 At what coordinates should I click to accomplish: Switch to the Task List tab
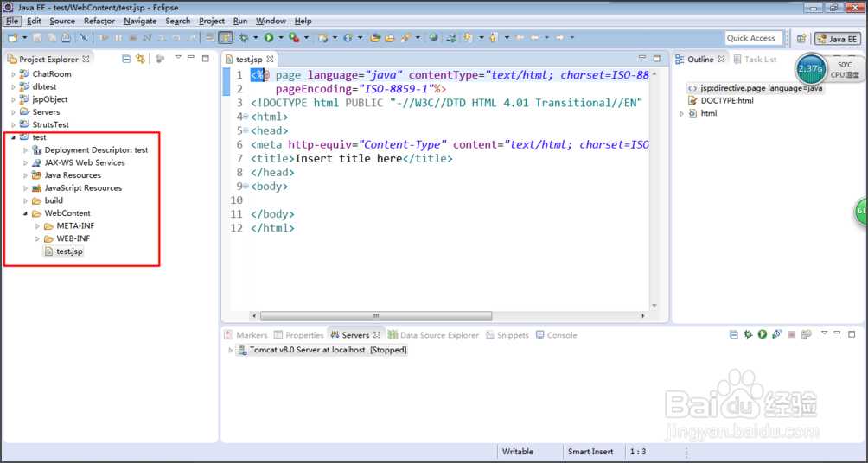pos(755,60)
